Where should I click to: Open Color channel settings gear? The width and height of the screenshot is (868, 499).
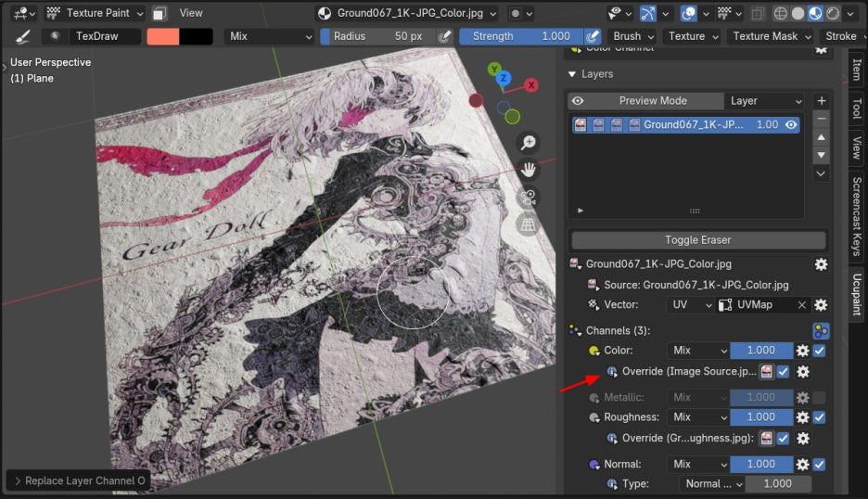tap(803, 351)
